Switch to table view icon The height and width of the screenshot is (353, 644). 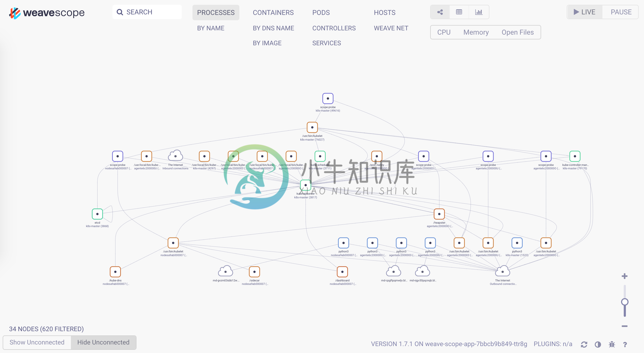click(x=459, y=12)
